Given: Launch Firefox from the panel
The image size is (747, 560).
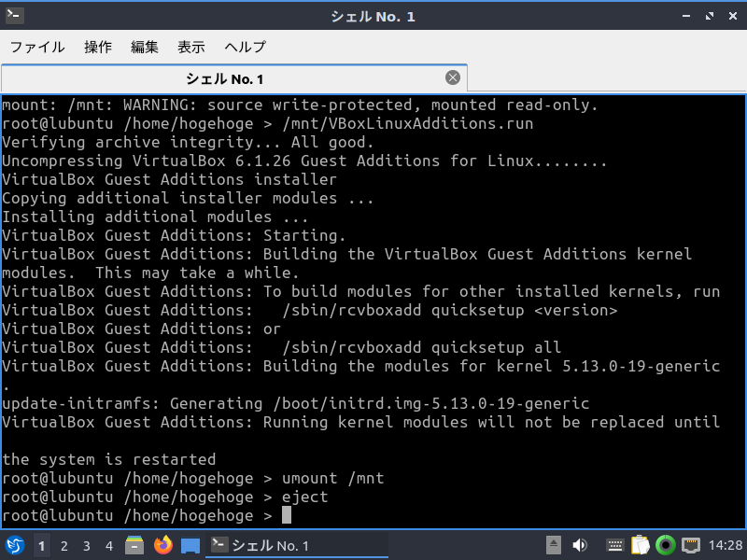Looking at the screenshot, I should coord(162,545).
